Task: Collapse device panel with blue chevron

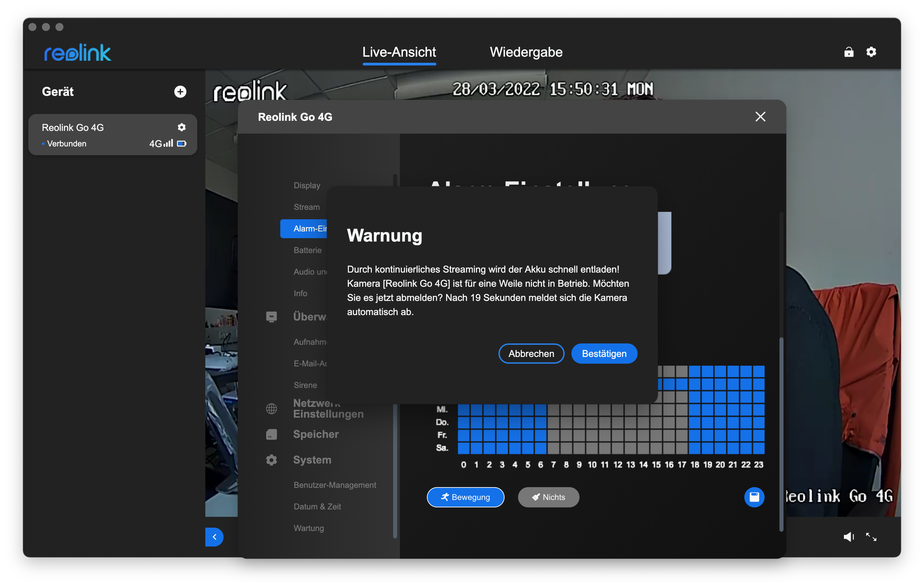Action: point(214,537)
